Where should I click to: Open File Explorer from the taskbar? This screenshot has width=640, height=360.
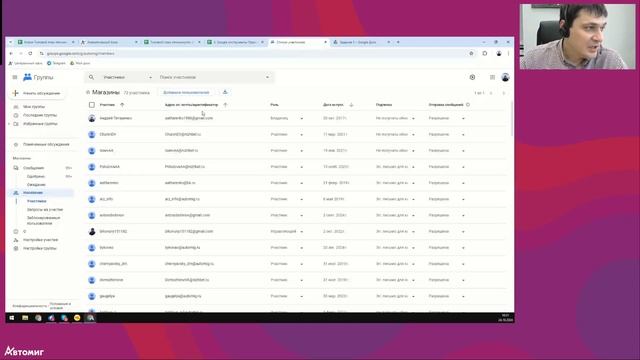[x=25, y=318]
